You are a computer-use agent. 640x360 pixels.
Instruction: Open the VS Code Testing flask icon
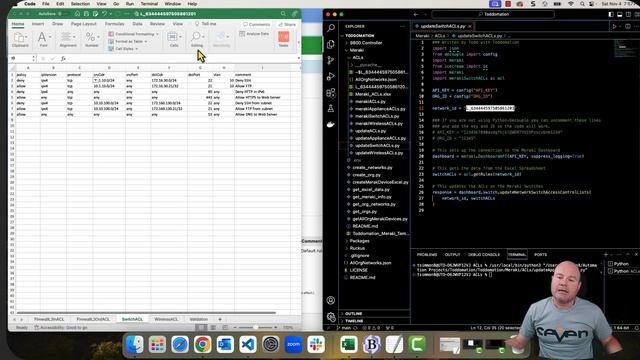click(x=331, y=109)
